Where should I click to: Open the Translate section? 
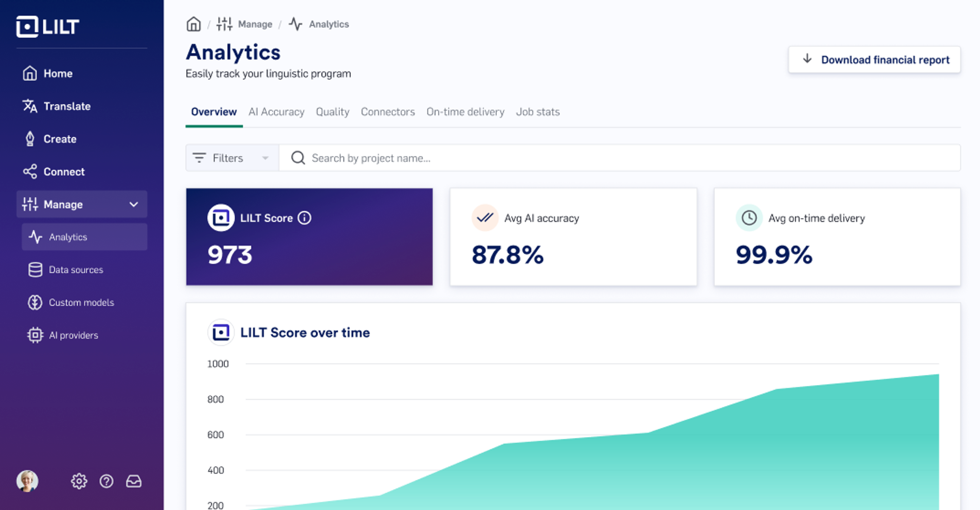[82, 106]
